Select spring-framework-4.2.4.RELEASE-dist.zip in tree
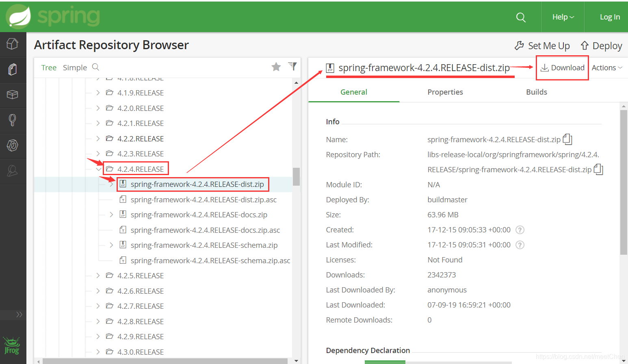This screenshot has height=364, width=628. pos(197,184)
